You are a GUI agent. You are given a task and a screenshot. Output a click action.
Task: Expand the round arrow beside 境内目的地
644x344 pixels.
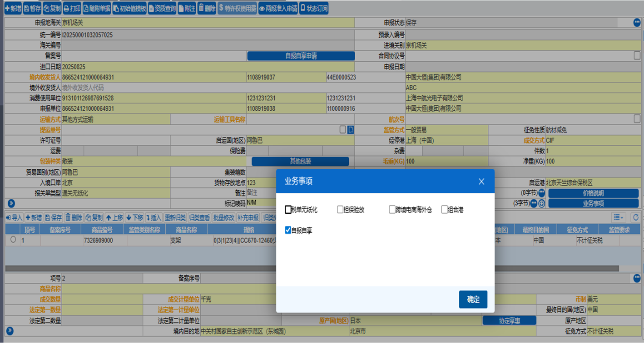[x=10, y=331]
